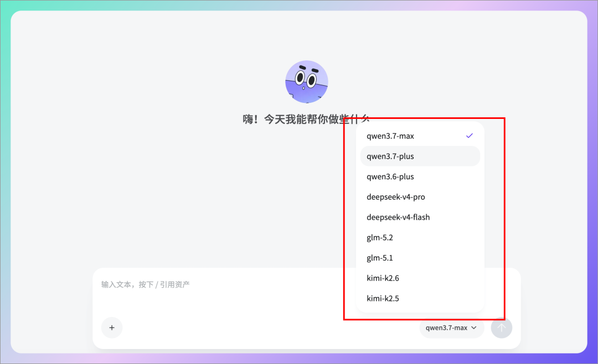The height and width of the screenshot is (364, 598).
Task: Choose the glm-5.2 model
Action: pyautogui.click(x=420, y=237)
